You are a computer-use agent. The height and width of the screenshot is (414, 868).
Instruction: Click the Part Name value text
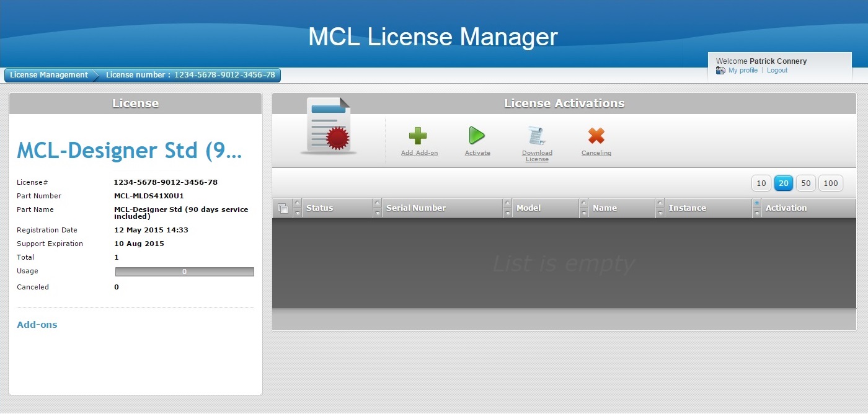point(181,213)
